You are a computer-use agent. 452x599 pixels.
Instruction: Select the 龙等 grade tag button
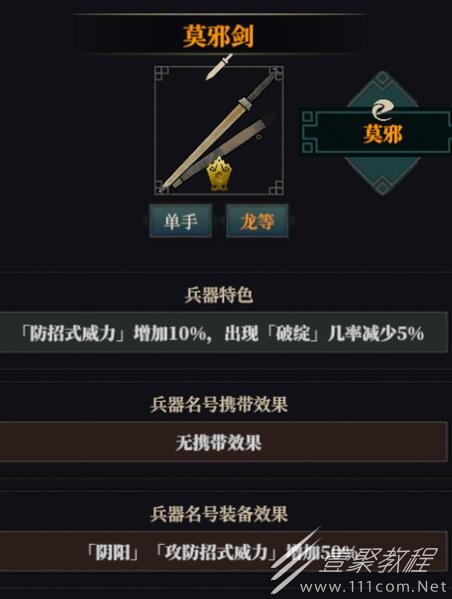pos(257,221)
